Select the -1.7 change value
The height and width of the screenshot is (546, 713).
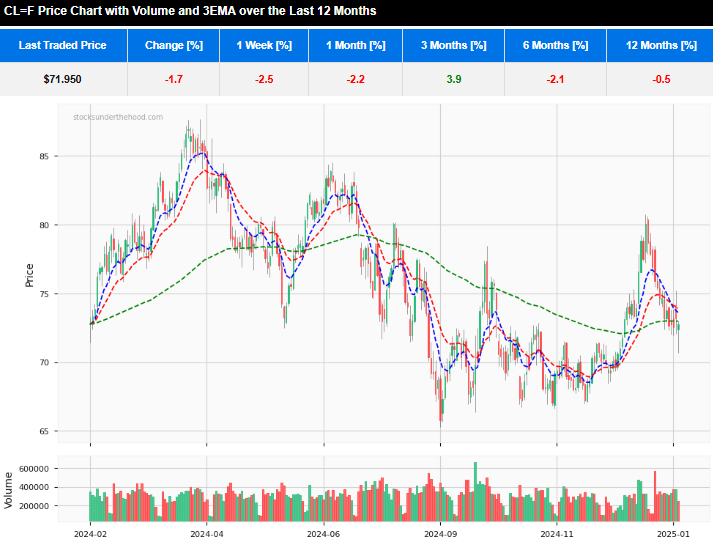click(x=174, y=79)
